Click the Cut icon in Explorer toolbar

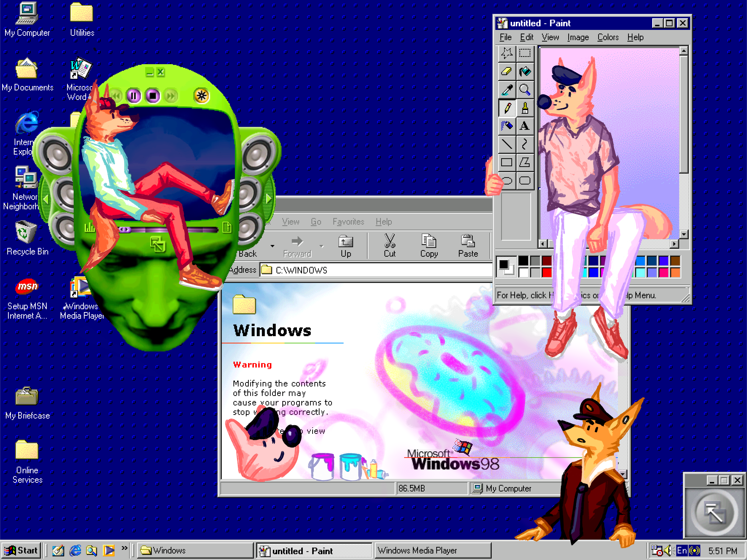click(389, 246)
